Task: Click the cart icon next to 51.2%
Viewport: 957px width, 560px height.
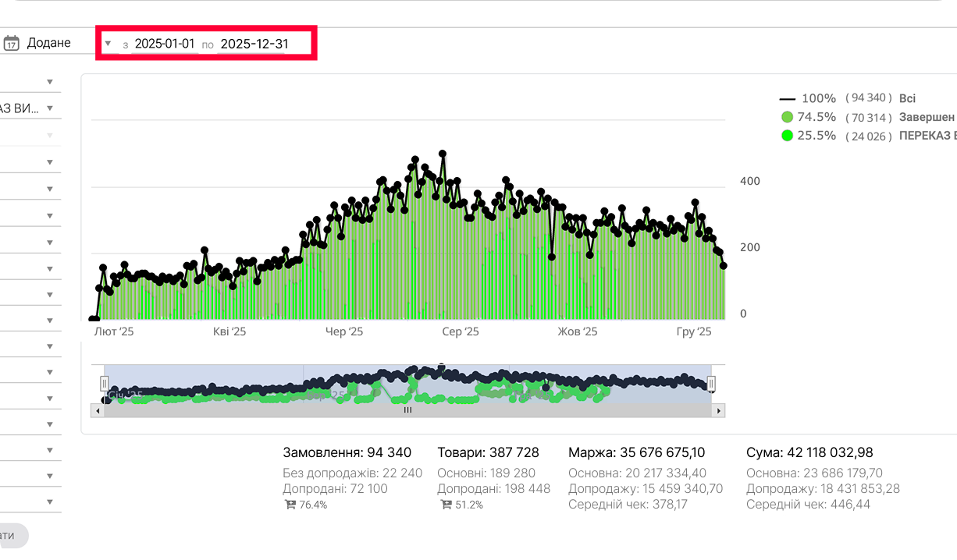Action: click(445, 505)
